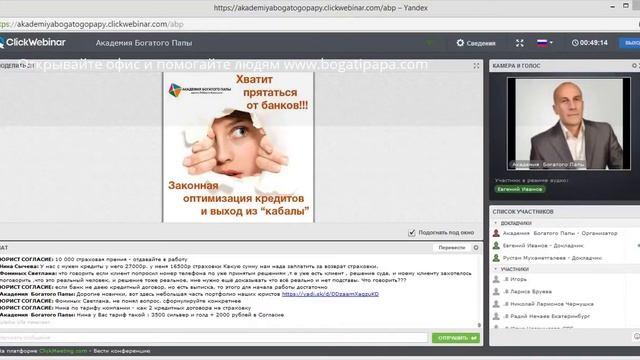
Task: Click the round icon below participant list
Action: [x=636, y=336]
